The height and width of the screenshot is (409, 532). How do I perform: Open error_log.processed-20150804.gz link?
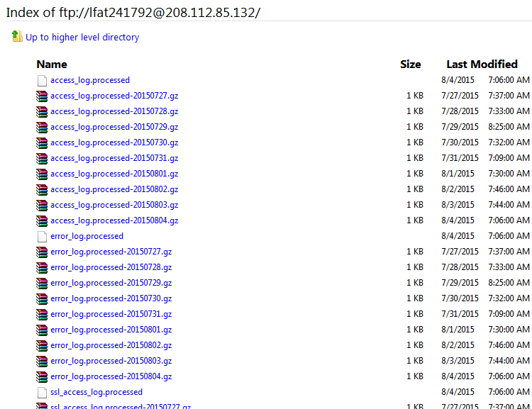tap(111, 377)
